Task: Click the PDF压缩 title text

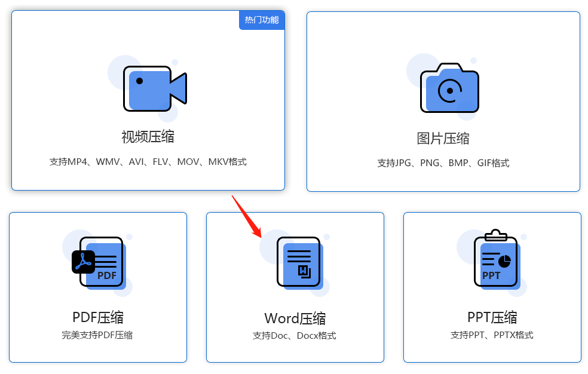Action: pos(97,317)
